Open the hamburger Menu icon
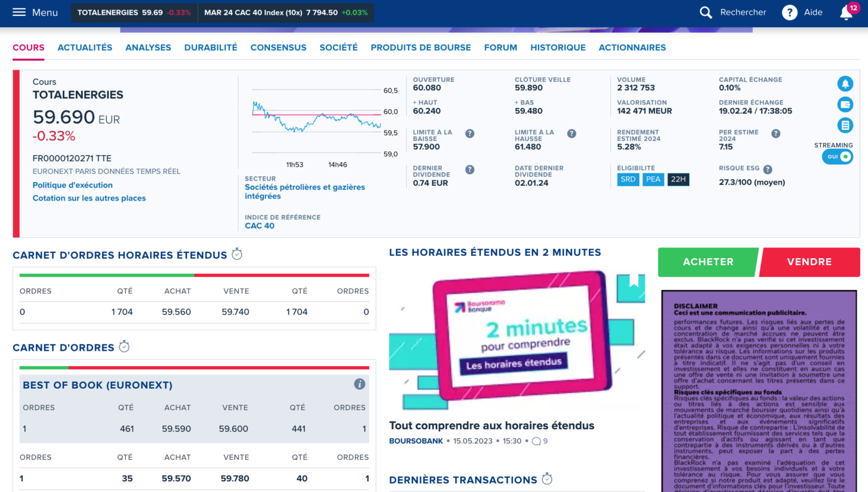Image resolution: width=868 pixels, height=492 pixels. (19, 12)
